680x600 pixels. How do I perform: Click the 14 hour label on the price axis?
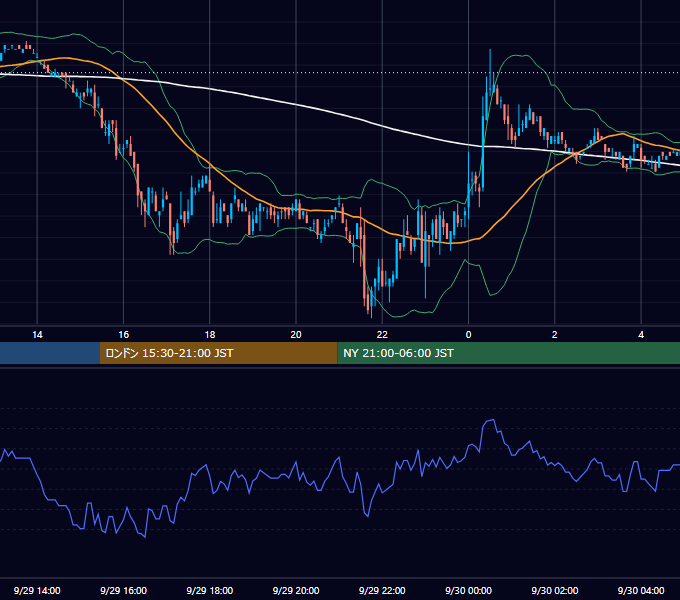(x=37, y=335)
